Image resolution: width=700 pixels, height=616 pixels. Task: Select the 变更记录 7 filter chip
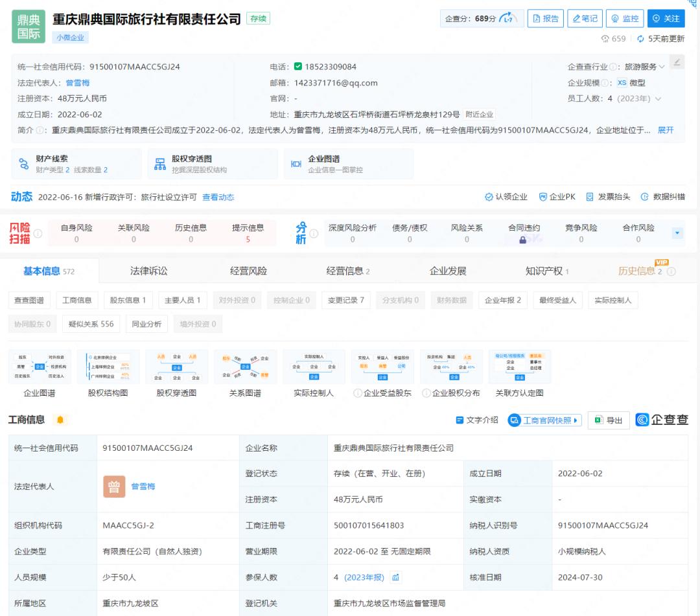pyautogui.click(x=344, y=301)
